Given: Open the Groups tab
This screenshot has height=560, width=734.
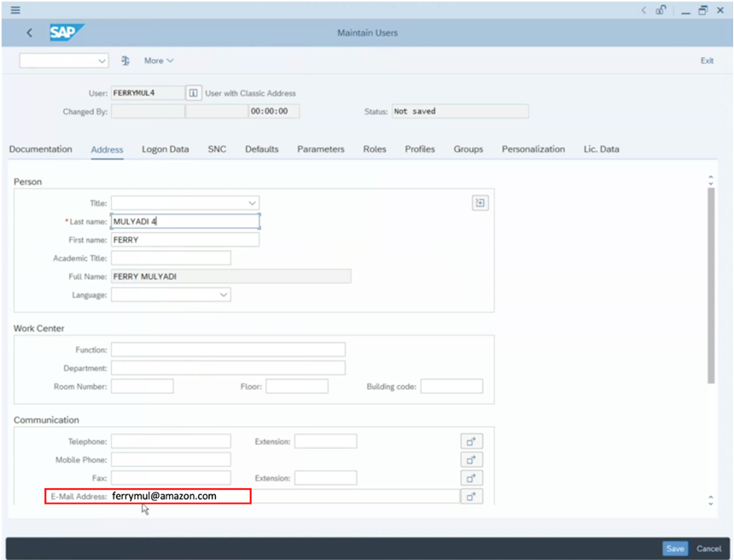Looking at the screenshot, I should tap(468, 149).
